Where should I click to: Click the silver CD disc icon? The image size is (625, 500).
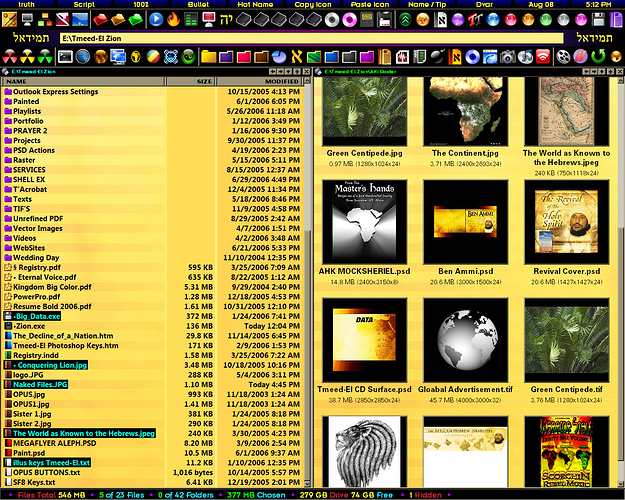tap(332, 20)
